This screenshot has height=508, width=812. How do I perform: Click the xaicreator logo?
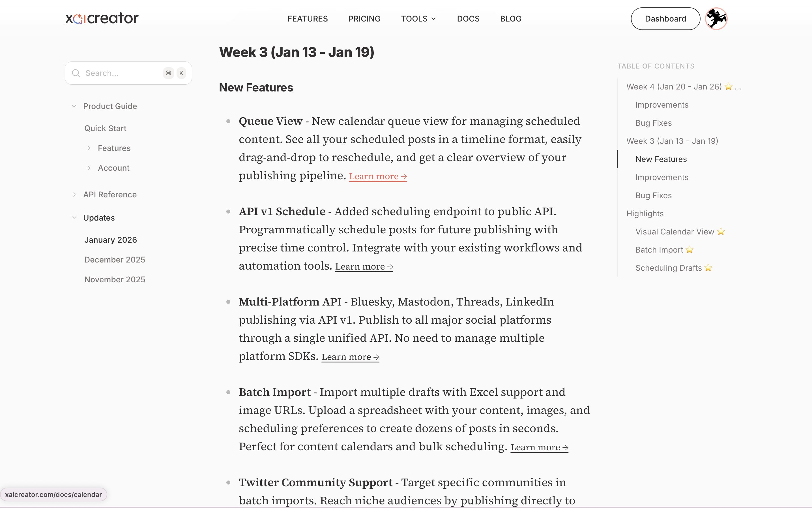tap(102, 18)
